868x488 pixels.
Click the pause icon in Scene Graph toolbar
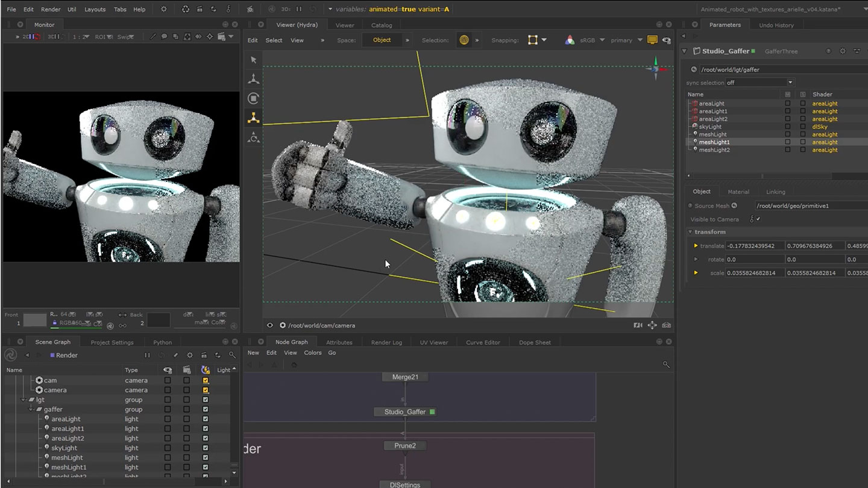click(x=146, y=355)
